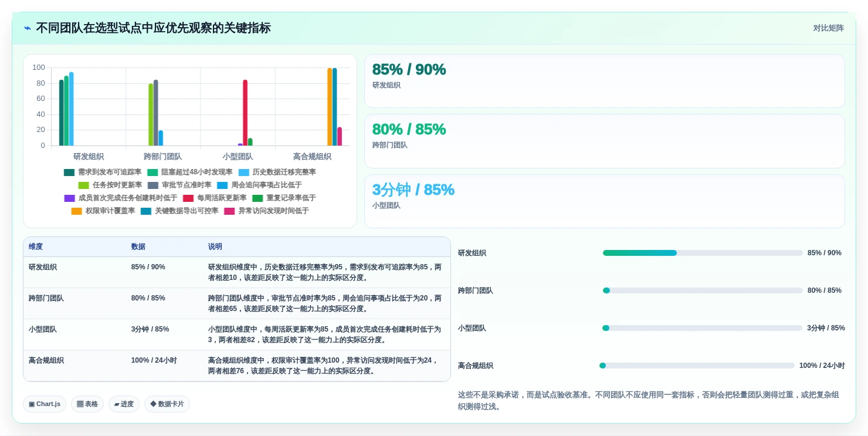Toggle the 每周活跃更新率 legend item

(x=215, y=198)
